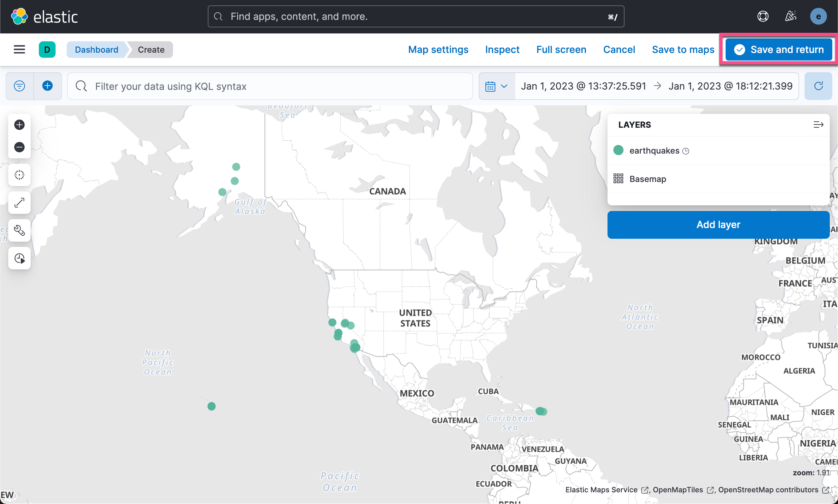Click the map zoom in button

(x=19, y=125)
